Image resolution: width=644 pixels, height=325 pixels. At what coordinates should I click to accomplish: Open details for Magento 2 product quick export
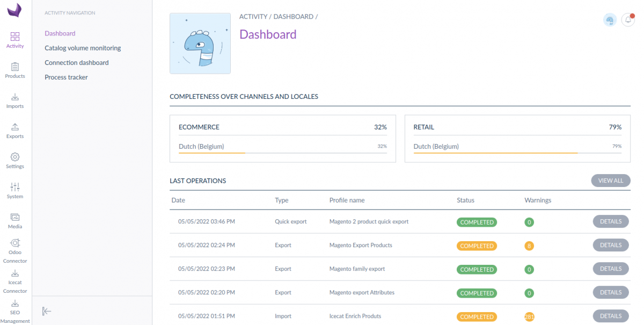point(611,221)
